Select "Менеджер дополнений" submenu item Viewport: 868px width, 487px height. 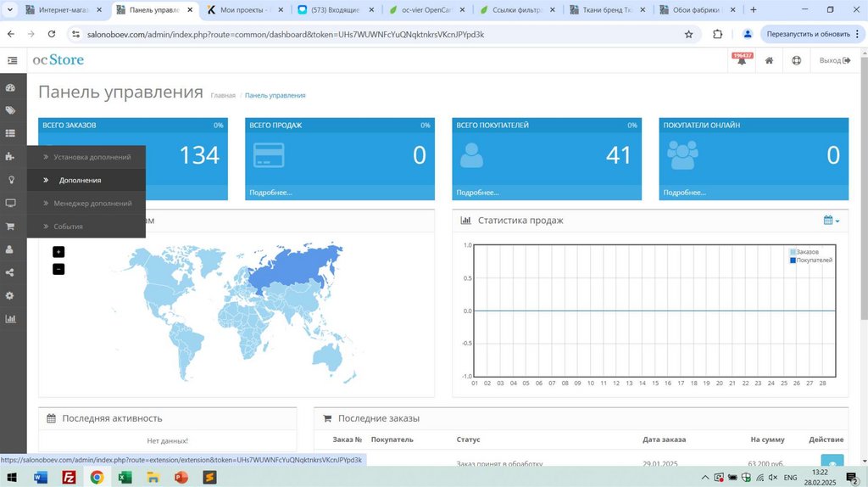(92, 204)
